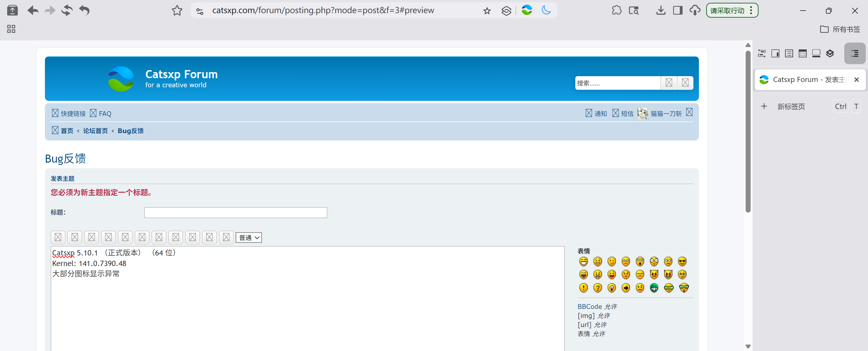Open the apps grid icon
Viewport: 868px width, 351px height.
(11, 29)
